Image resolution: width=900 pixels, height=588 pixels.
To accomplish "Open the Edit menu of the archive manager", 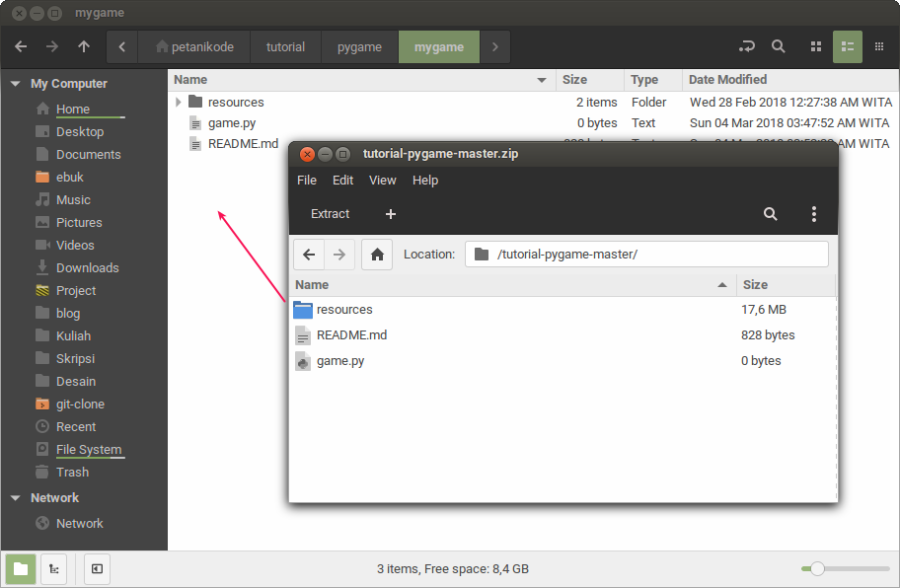I will point(342,180).
